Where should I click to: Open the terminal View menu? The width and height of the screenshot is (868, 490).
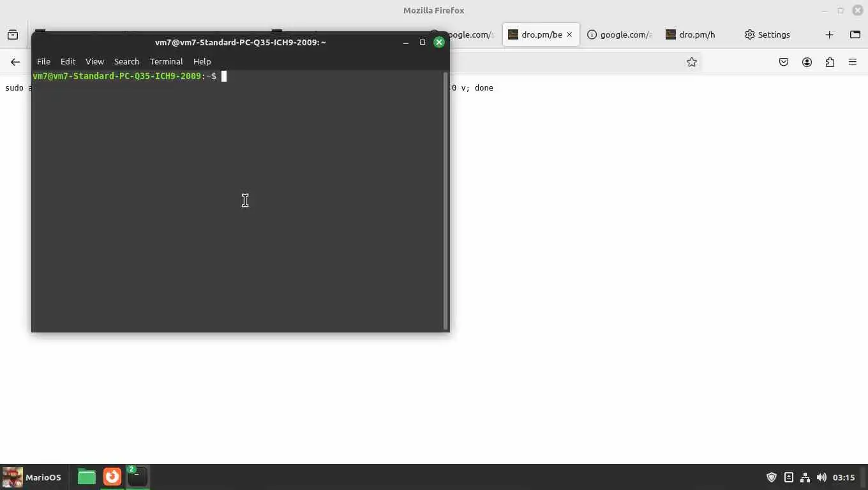[94, 61]
